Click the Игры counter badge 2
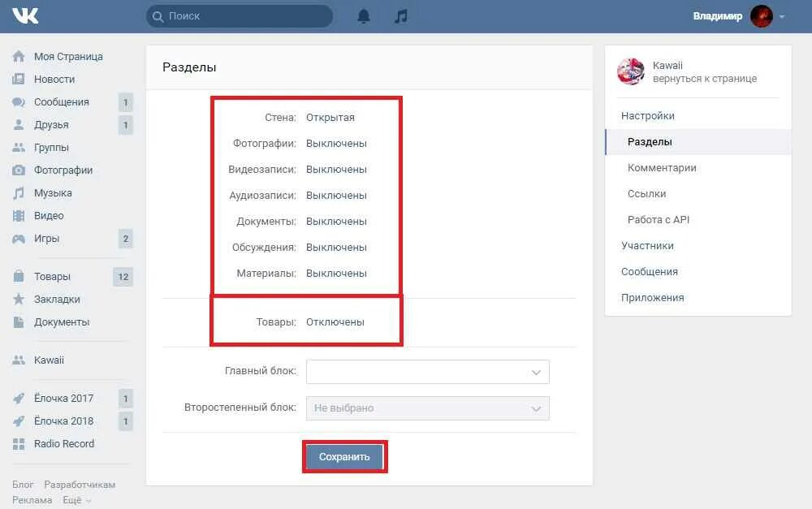Viewport: 812px width, 509px height. click(125, 239)
